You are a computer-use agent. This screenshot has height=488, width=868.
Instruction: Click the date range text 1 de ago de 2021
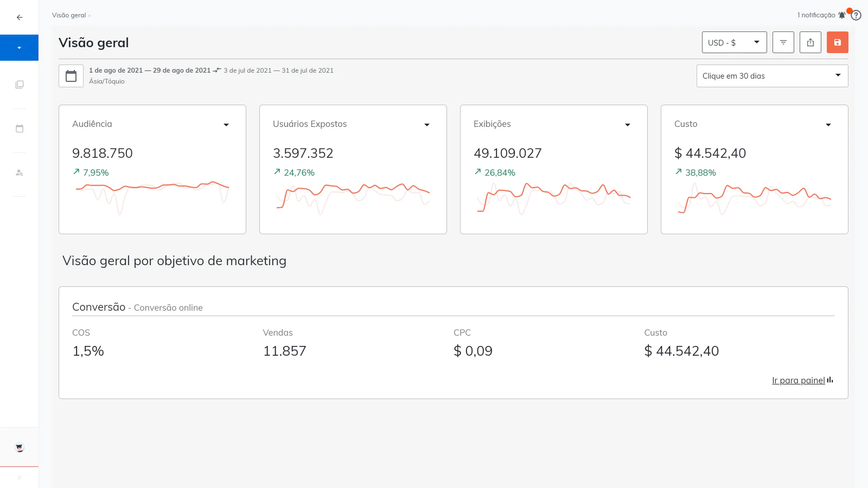pos(150,70)
